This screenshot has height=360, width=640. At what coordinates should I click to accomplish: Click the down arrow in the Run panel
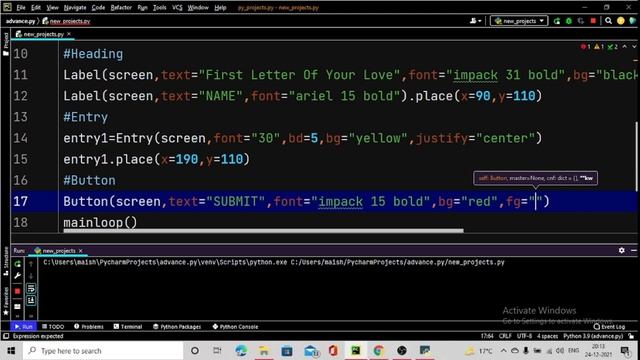coord(31,276)
